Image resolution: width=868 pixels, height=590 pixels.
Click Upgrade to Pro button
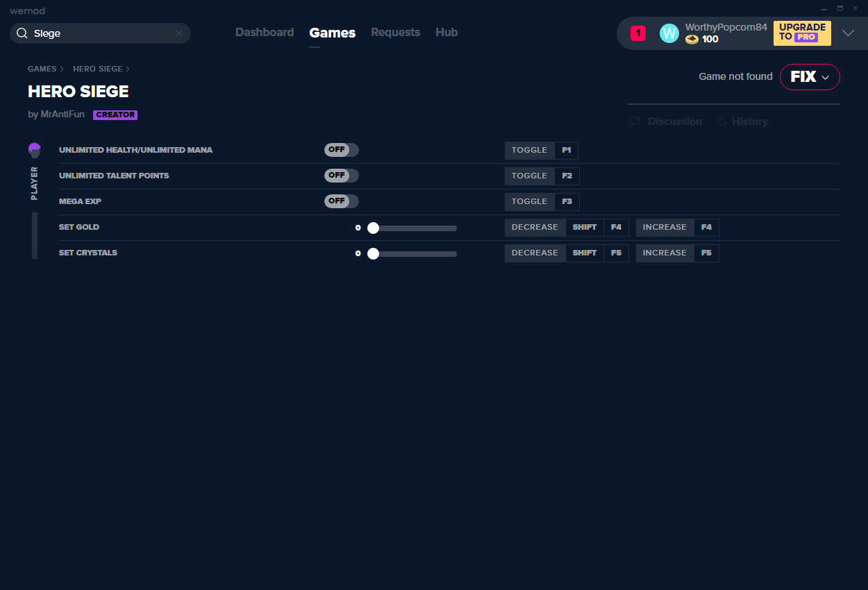tap(802, 33)
